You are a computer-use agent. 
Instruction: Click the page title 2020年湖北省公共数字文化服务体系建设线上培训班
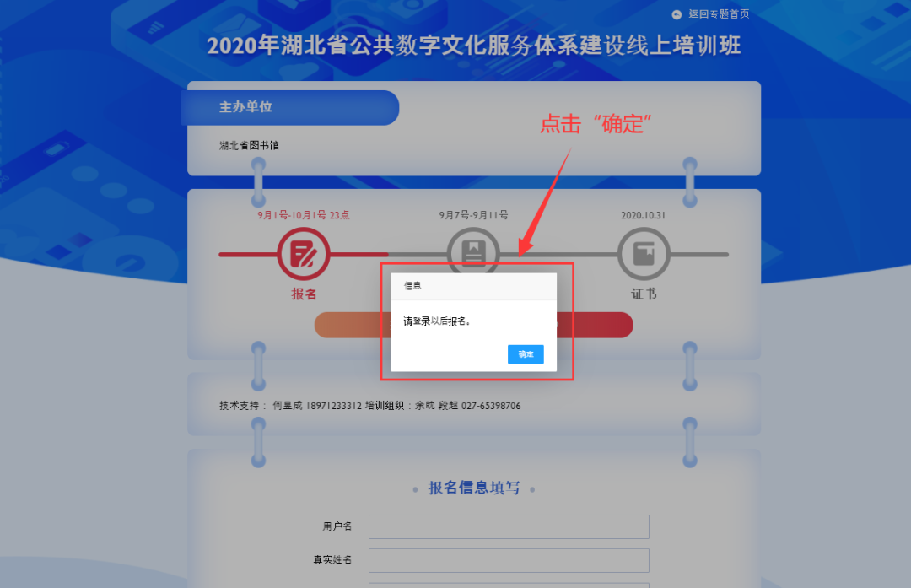pos(474,46)
